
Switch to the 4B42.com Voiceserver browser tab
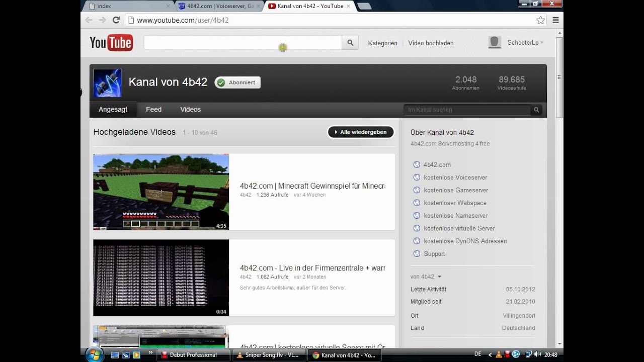[x=220, y=6]
